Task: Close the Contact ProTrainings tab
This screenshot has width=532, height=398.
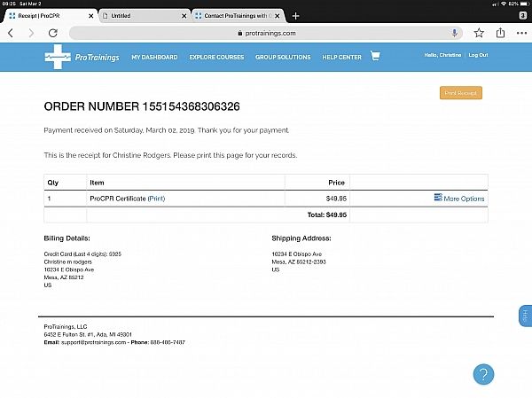Action: pyautogui.click(x=278, y=16)
